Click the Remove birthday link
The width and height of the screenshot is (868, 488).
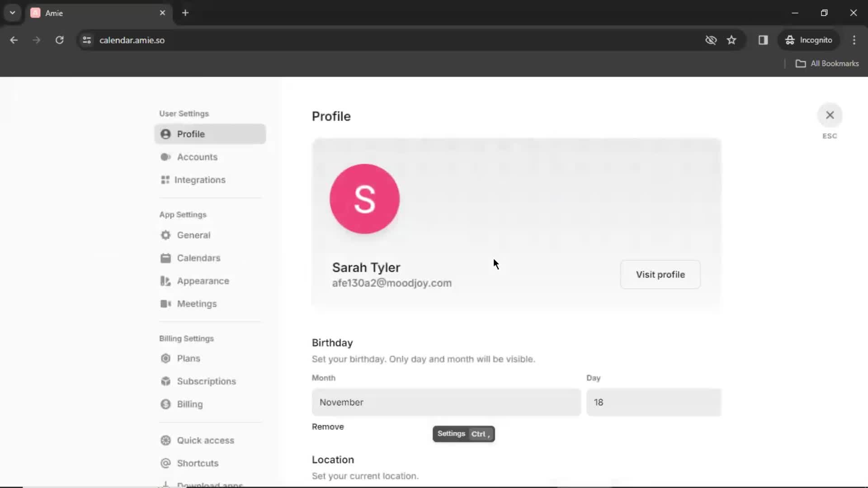coord(327,427)
